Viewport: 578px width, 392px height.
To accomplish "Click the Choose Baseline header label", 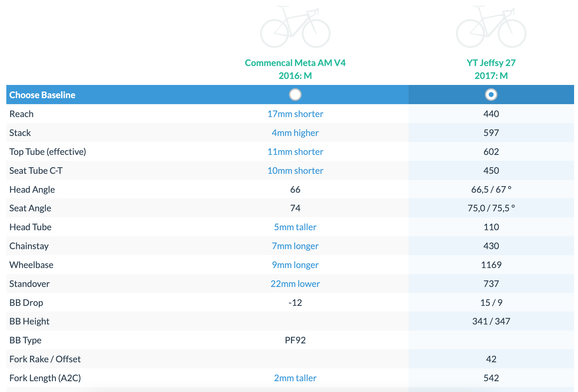I will coord(42,95).
